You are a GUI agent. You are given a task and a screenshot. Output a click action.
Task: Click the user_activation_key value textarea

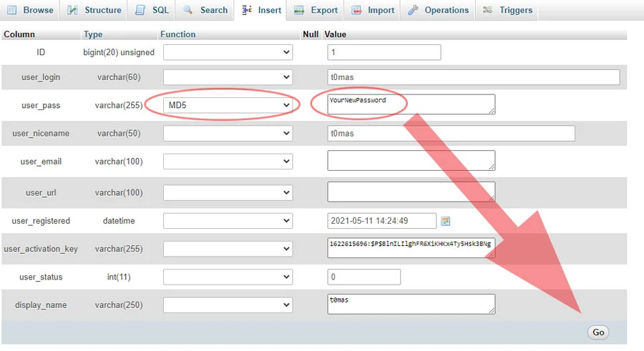(411, 248)
